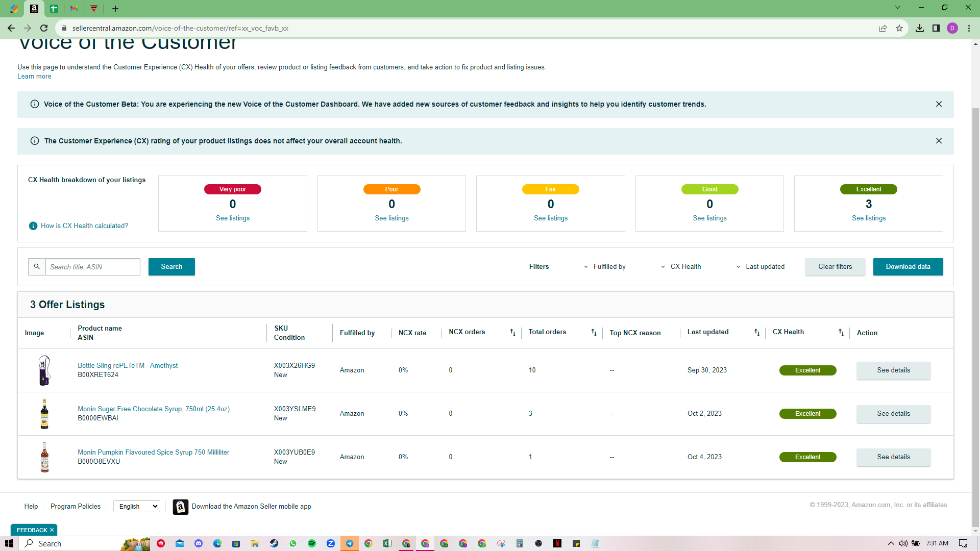This screenshot has height=551, width=980.
Task: Open File Explorer from the taskbar
Action: pyautogui.click(x=255, y=543)
